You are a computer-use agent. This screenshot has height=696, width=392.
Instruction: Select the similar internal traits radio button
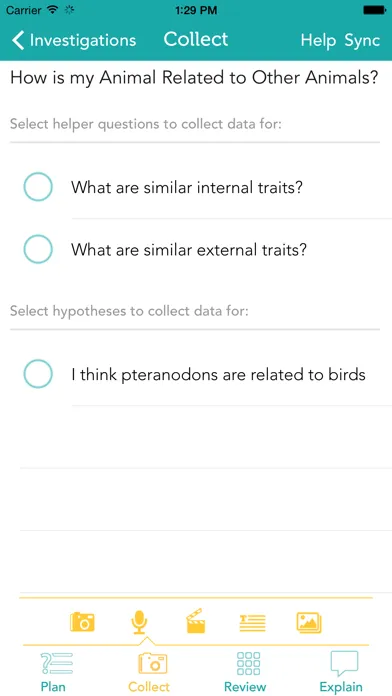click(38, 187)
